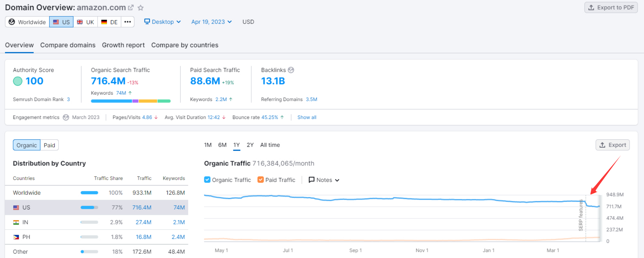Click Avg. Visit Duration down arrow

click(224, 117)
